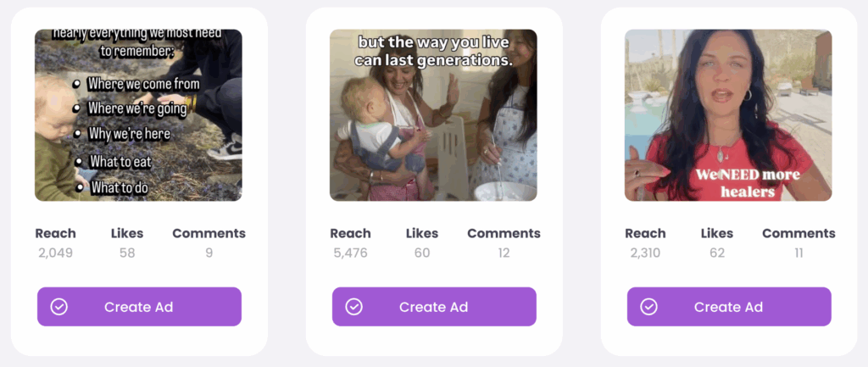Open the 'We NEED more healers' video thumbnail

coord(728,115)
